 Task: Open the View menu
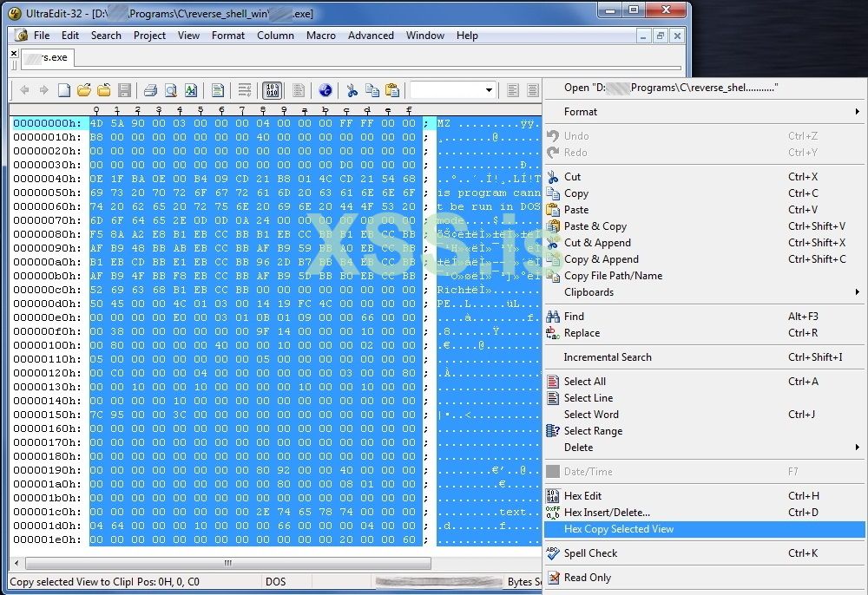(188, 36)
